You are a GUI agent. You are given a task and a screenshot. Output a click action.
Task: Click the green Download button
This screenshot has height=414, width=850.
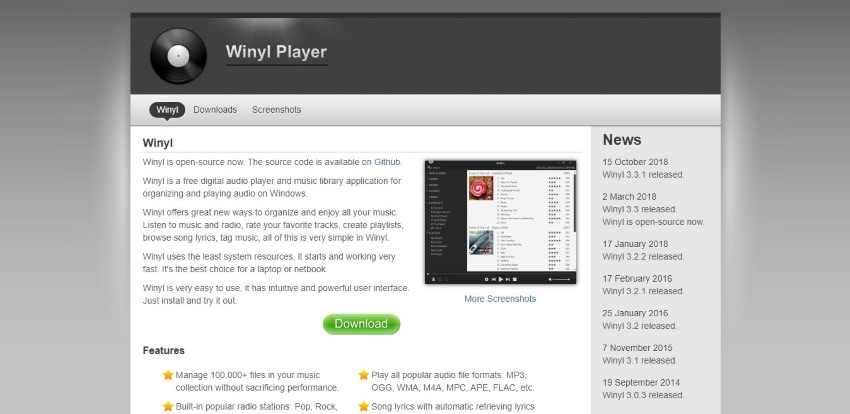coord(361,324)
